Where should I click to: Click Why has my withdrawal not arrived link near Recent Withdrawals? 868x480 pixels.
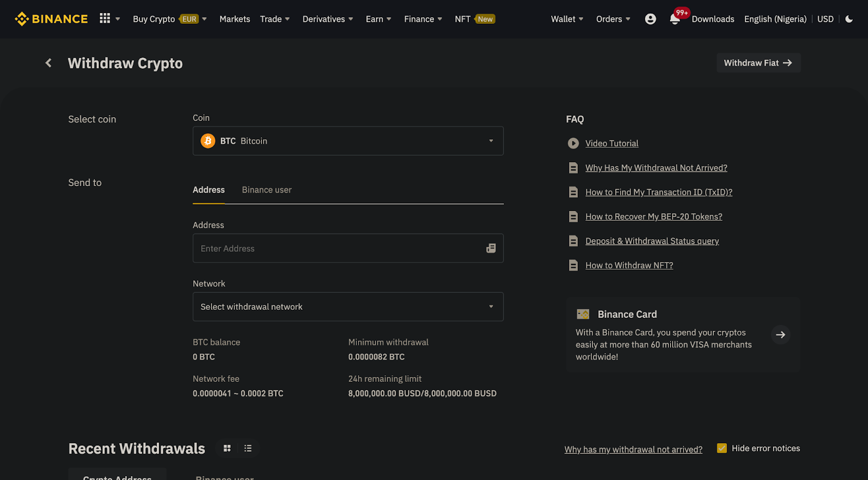pyautogui.click(x=633, y=449)
